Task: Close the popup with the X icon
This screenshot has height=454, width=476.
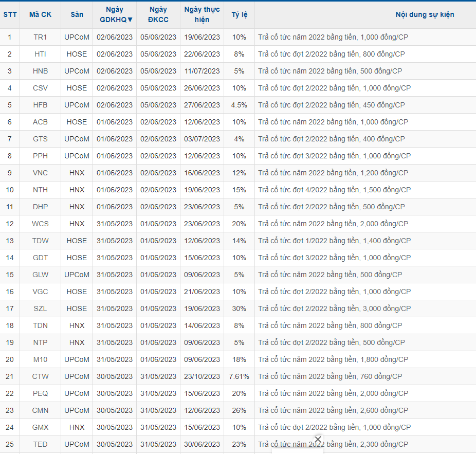Action: (x=318, y=440)
